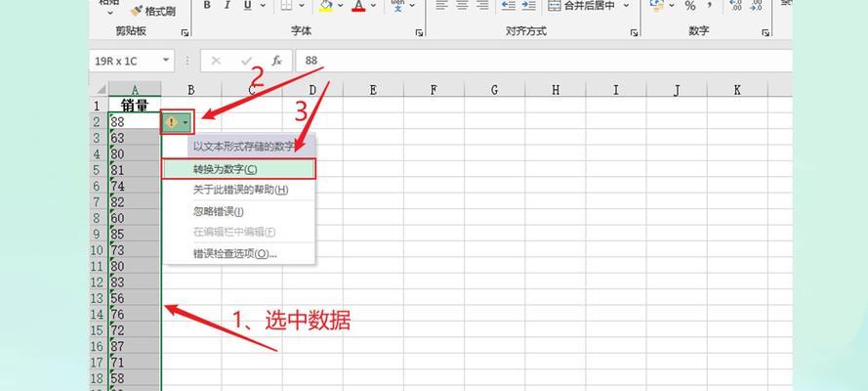Viewport: 868px width, 391px height.
Task: Click the 销量 header cell
Action: 135,106
